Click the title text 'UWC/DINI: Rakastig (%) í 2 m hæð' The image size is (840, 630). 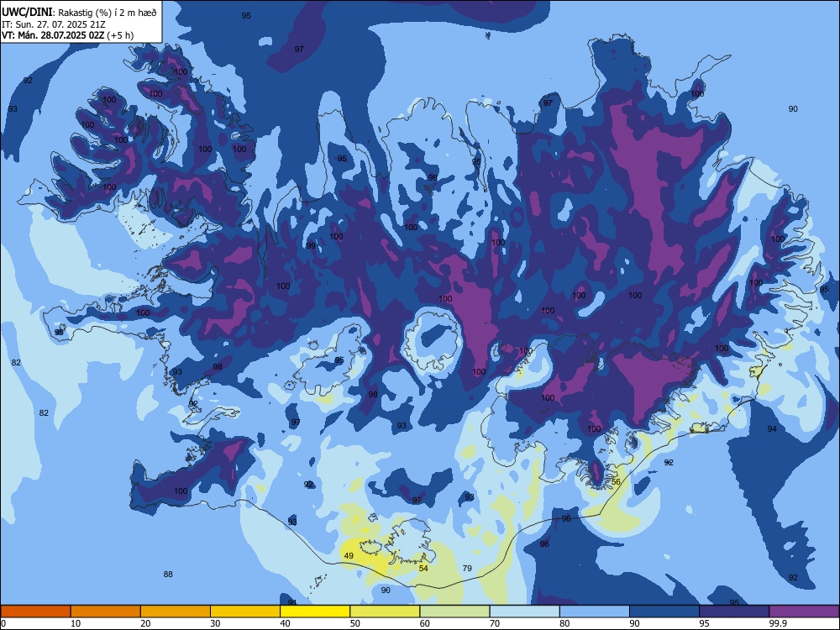coord(79,13)
